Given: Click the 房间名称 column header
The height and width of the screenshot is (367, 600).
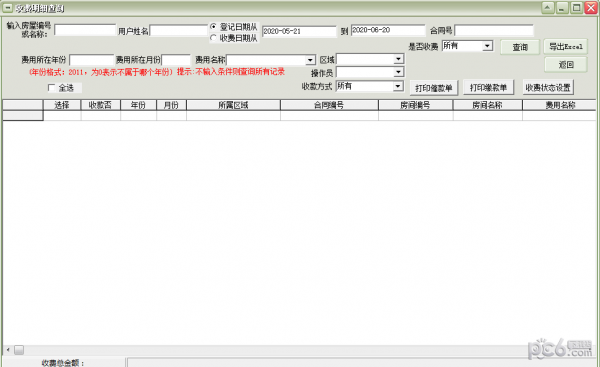Looking at the screenshot, I should coord(488,105).
